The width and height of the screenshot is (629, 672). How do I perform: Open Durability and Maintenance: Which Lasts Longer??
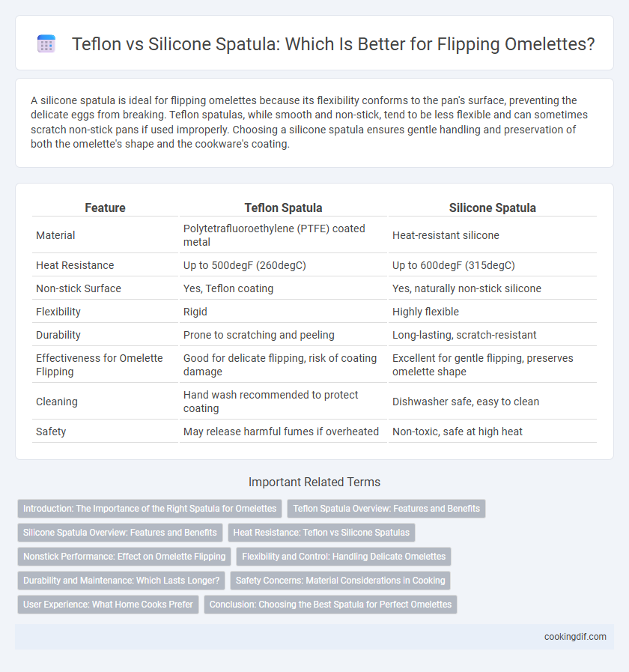[121, 581]
